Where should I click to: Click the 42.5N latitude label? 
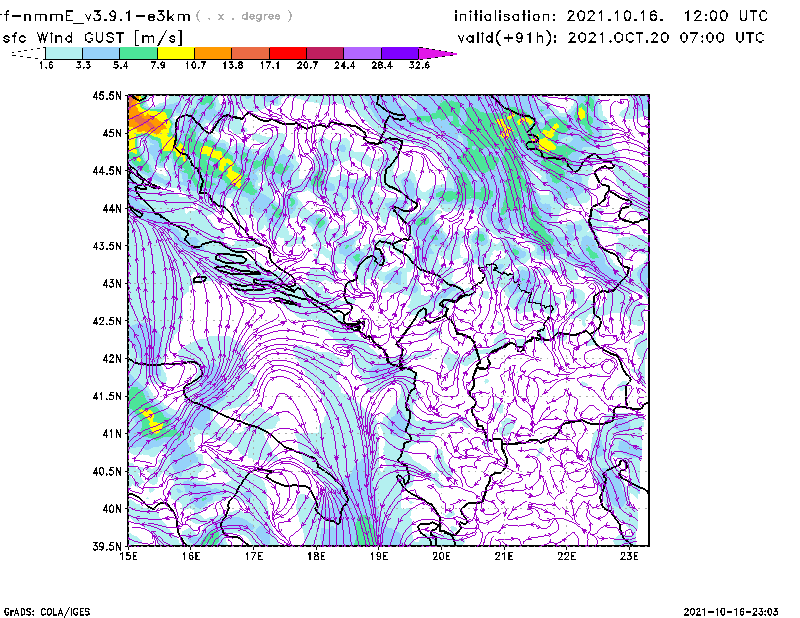point(107,321)
